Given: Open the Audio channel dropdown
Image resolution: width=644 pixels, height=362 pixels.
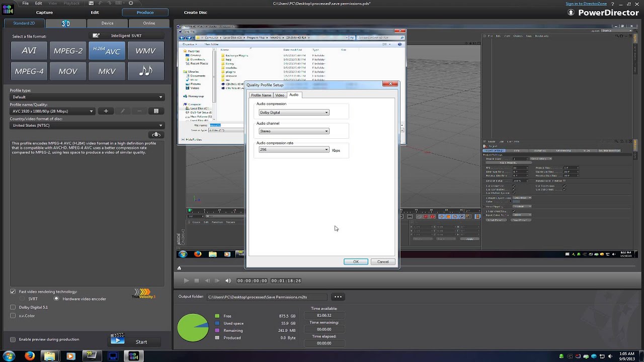Looking at the screenshot, I should point(294,131).
